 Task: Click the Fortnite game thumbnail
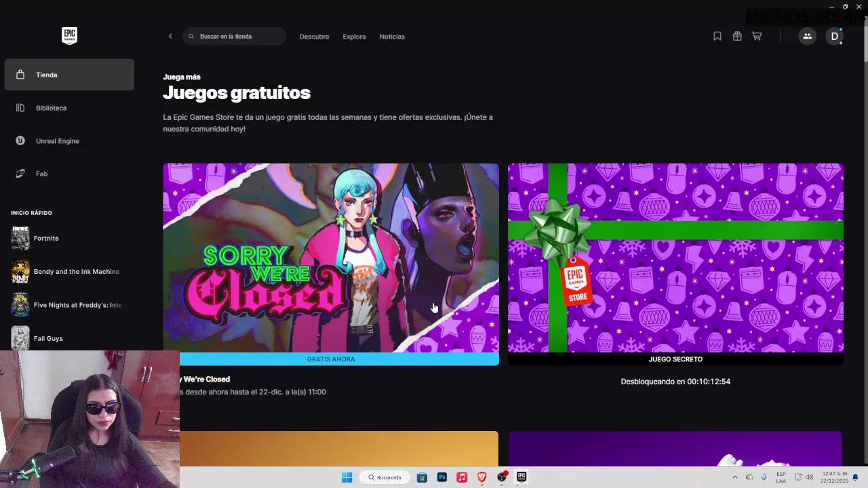pos(20,238)
